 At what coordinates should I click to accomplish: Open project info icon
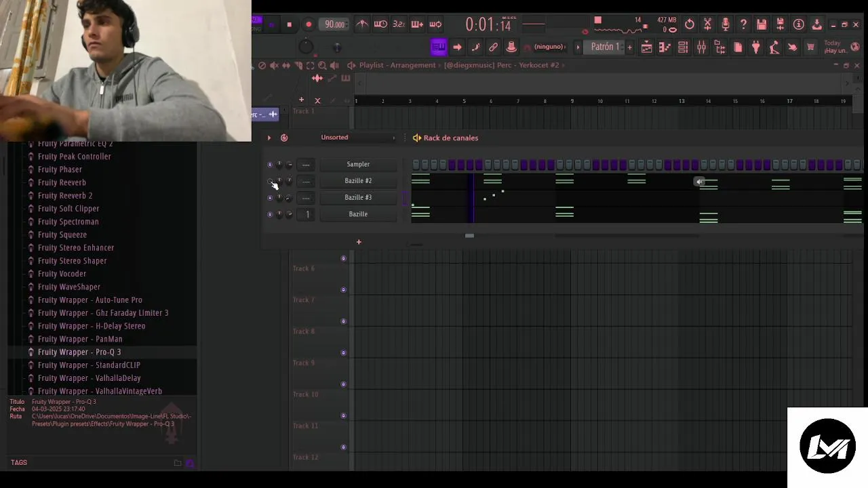pyautogui.click(x=799, y=24)
